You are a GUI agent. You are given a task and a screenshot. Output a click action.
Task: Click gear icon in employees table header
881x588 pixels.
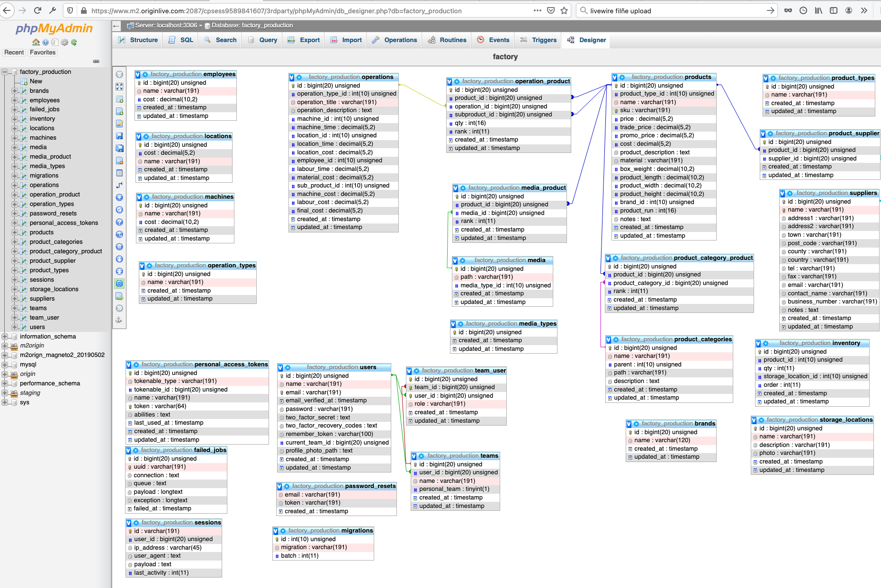145,74
